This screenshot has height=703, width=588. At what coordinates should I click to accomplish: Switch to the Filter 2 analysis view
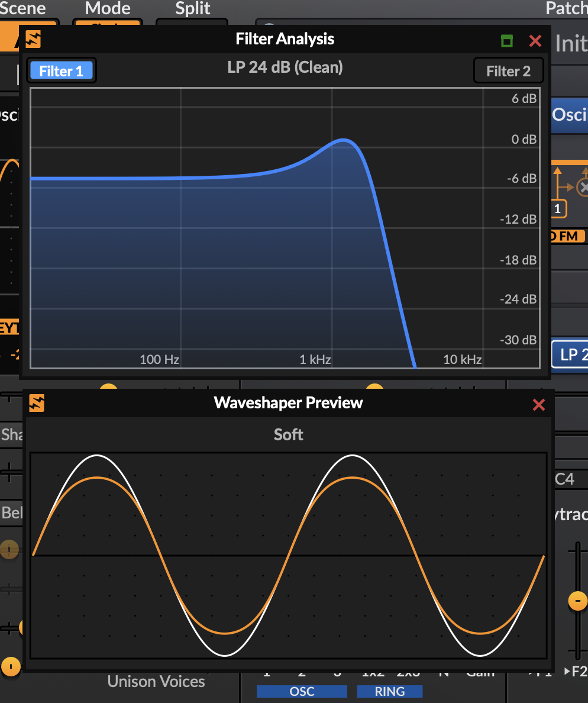pyautogui.click(x=508, y=70)
